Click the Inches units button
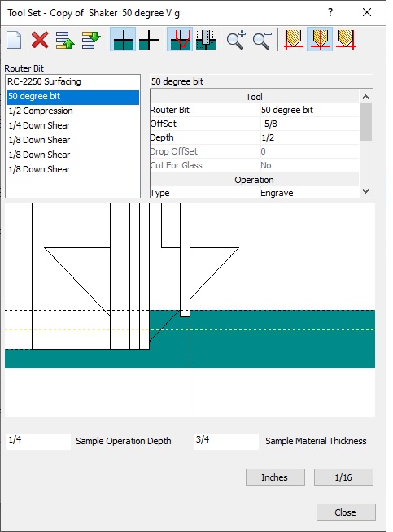Image resolution: width=393 pixels, height=532 pixels. click(275, 477)
